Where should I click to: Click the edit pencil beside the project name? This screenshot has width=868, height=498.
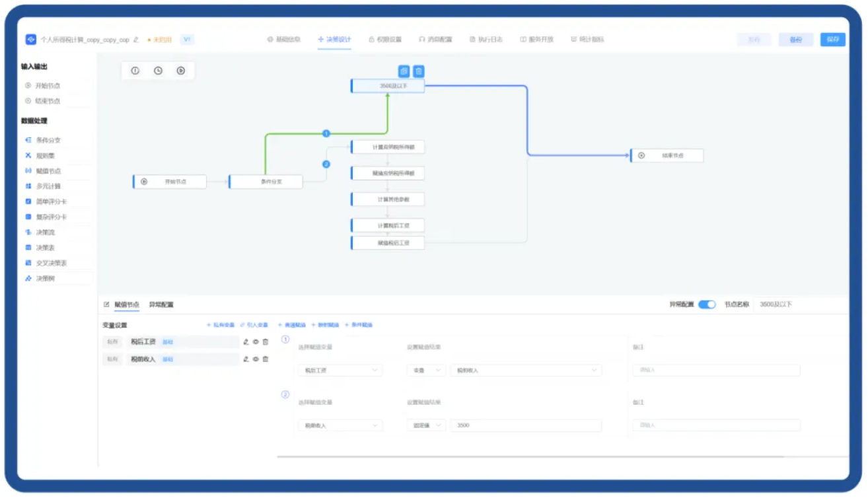(136, 40)
